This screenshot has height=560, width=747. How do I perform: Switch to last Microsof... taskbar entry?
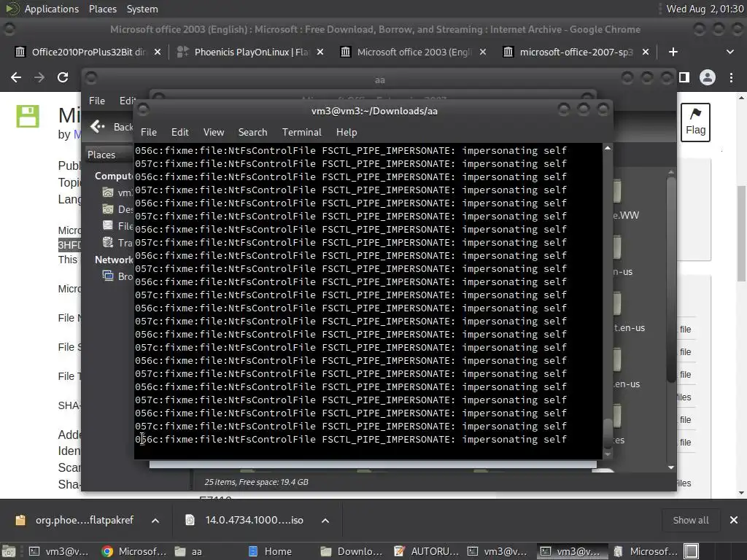pyautogui.click(x=646, y=551)
